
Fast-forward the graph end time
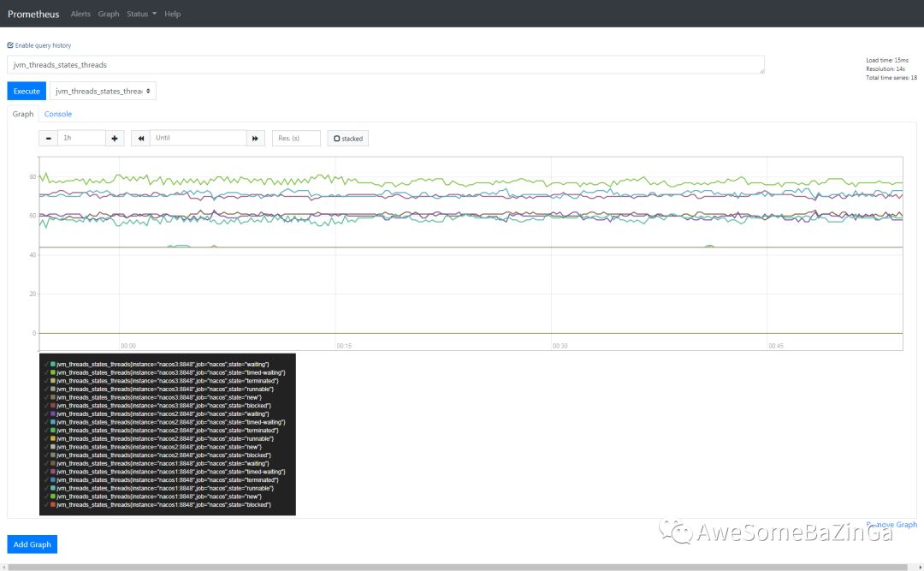click(x=255, y=138)
